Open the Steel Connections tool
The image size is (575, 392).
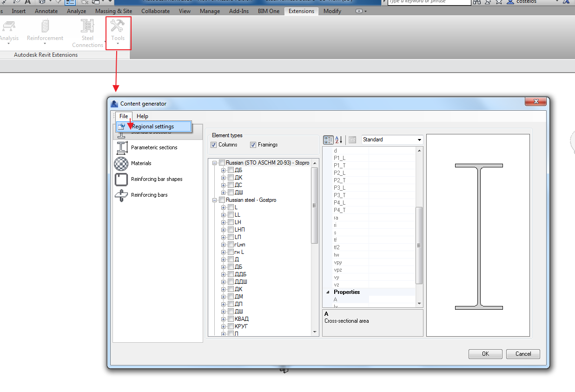87,33
